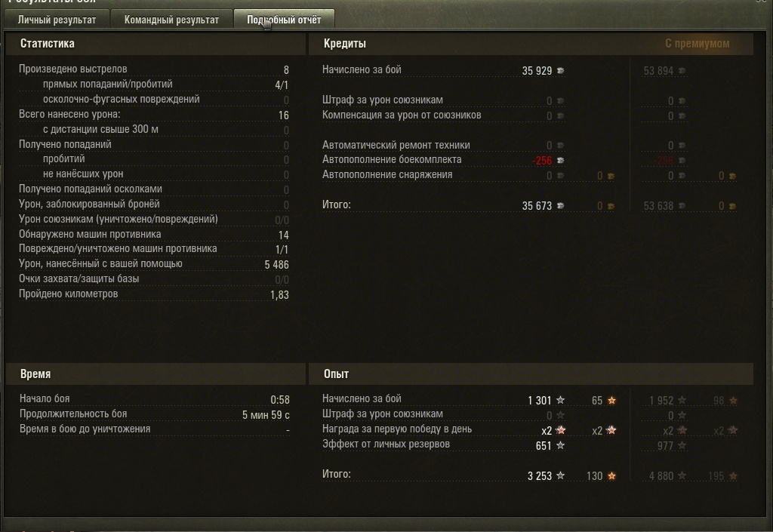Click red -256 ammo resupply value
Viewport: 773px width, 532px height.
[x=542, y=161]
